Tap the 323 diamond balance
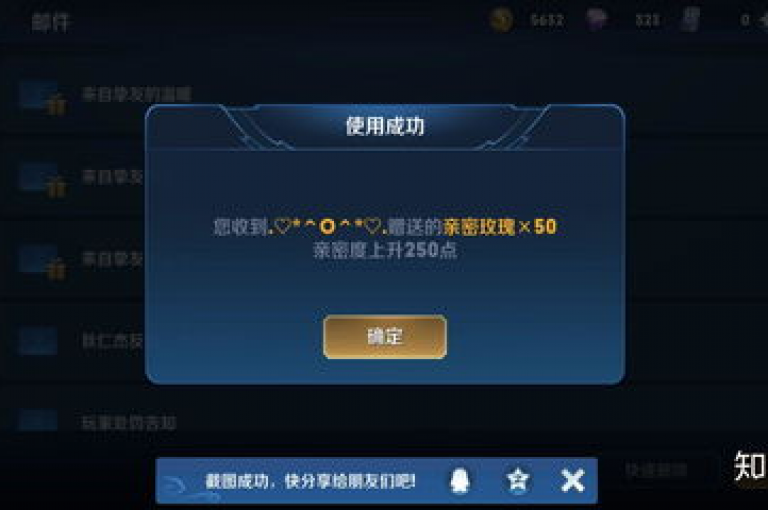 648,20
